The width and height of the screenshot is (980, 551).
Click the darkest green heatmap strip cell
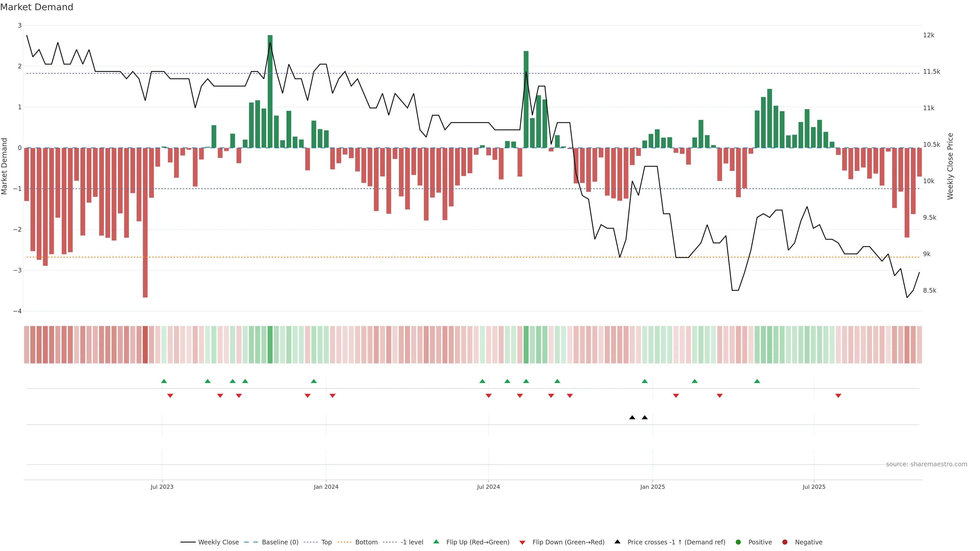click(270, 345)
